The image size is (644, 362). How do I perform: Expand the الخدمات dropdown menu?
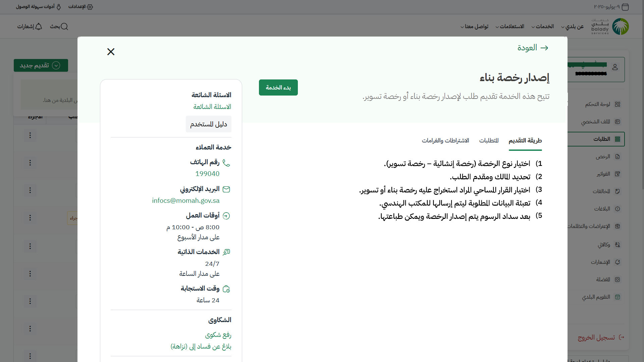click(542, 26)
